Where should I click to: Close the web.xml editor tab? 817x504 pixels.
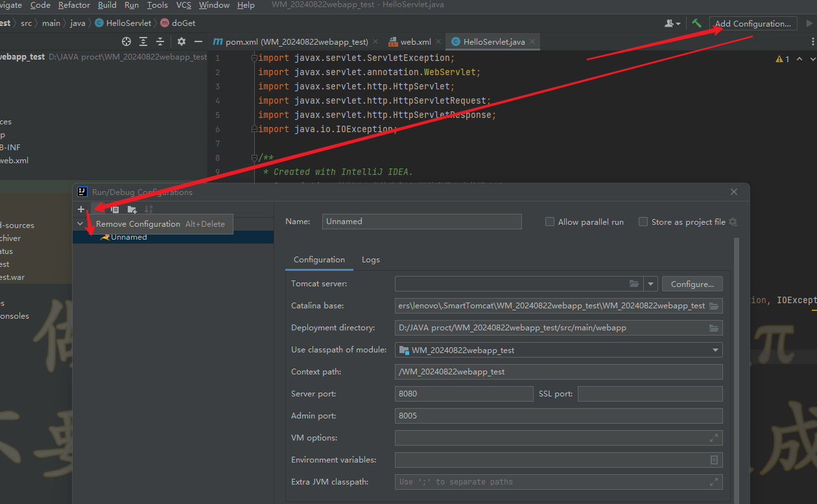[439, 41]
